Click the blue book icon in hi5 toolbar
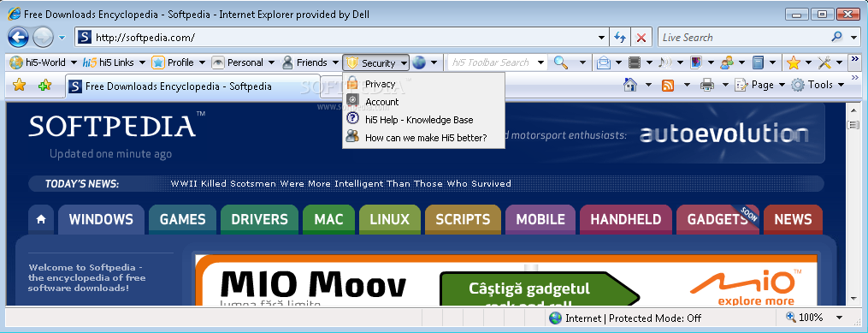Screen dimensions: 868x333 click(758, 62)
